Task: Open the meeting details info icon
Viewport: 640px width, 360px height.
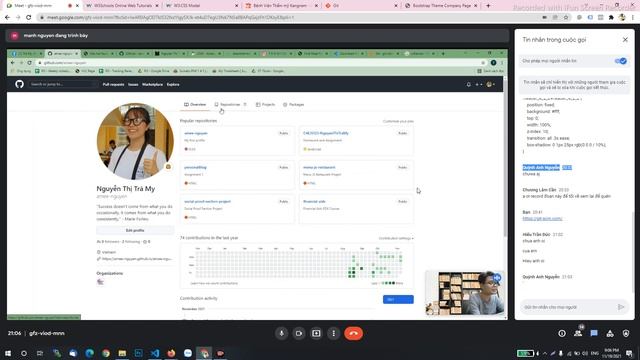Action: [562, 333]
